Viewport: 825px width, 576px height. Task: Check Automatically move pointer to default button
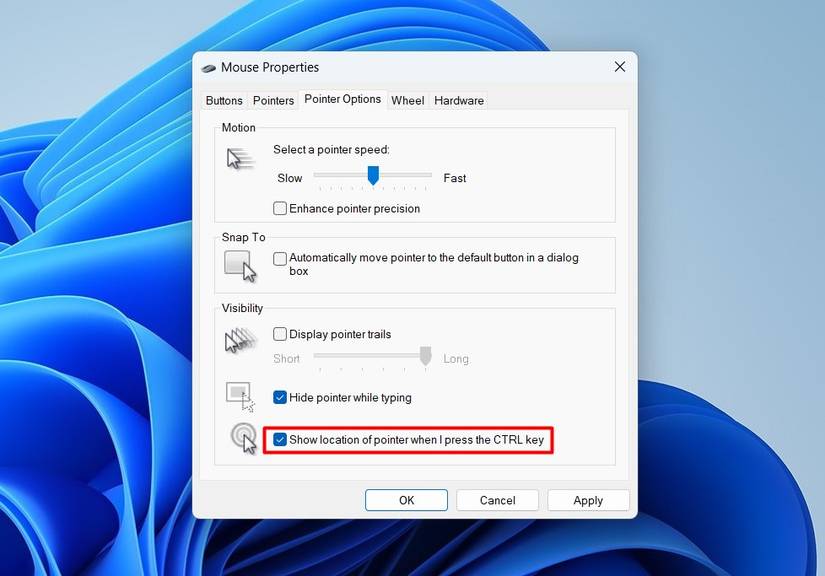click(280, 258)
